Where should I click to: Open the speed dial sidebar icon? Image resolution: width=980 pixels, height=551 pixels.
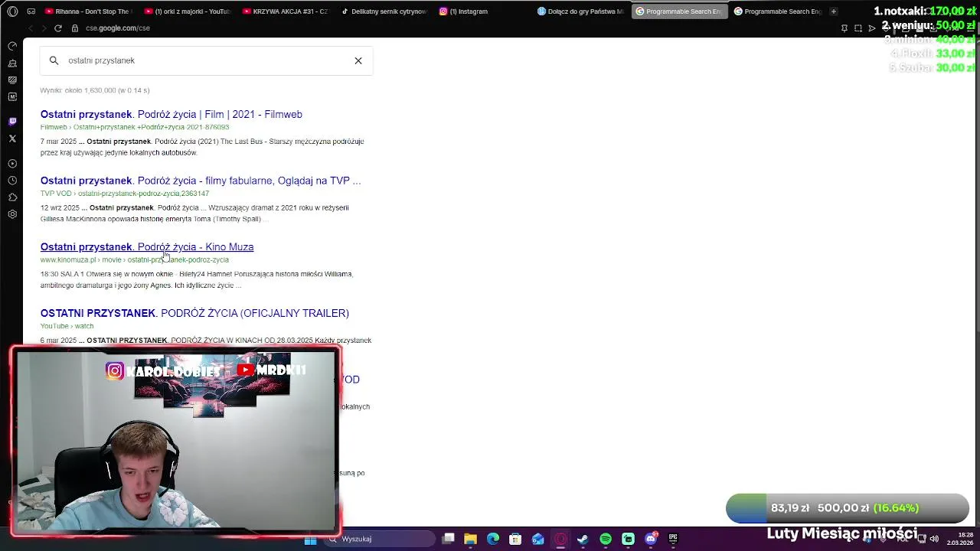pos(12,46)
